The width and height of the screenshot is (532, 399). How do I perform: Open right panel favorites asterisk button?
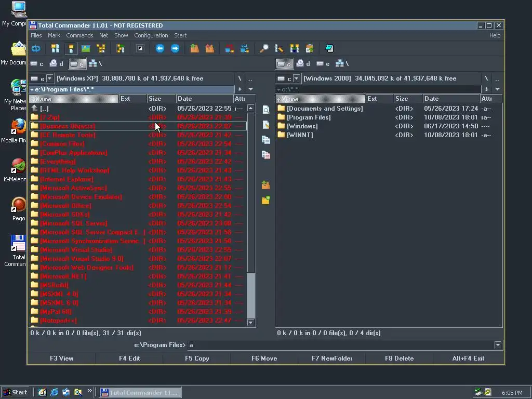point(486,89)
